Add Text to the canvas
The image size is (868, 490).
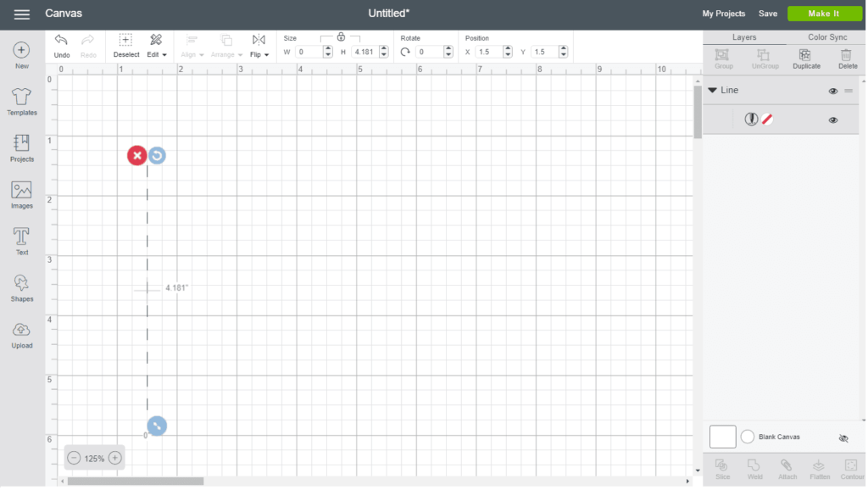coord(21,242)
